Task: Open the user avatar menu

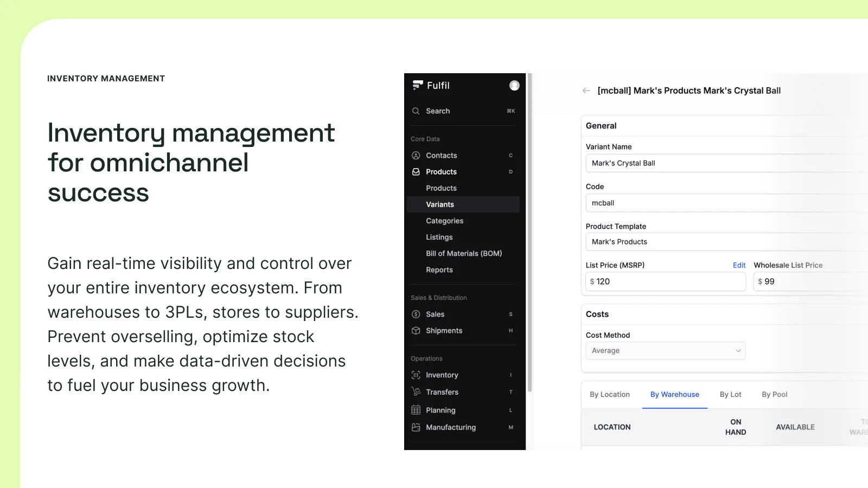Action: pyautogui.click(x=514, y=85)
